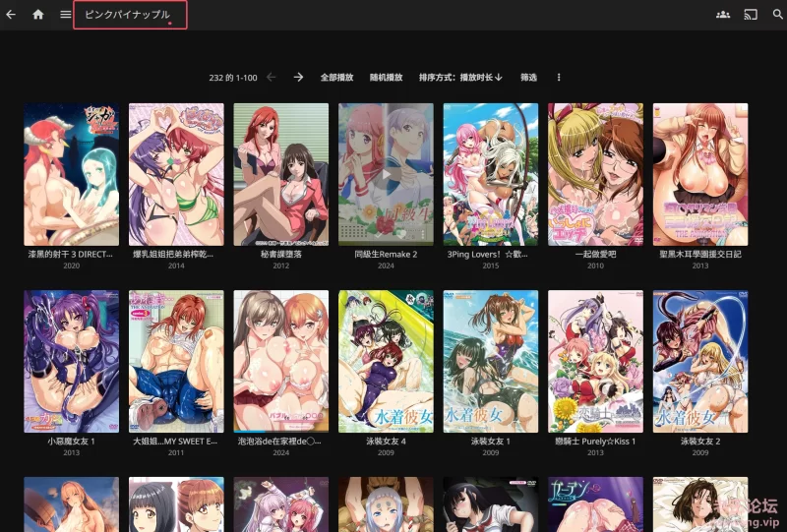Open the 泳裝女友 4 poster
787x532 pixels.
coord(386,361)
